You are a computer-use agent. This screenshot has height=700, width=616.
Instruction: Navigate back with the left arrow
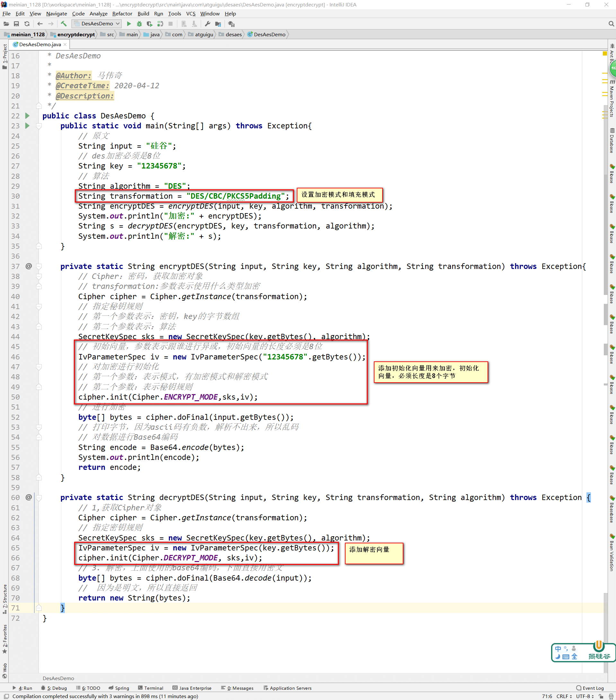tap(40, 24)
